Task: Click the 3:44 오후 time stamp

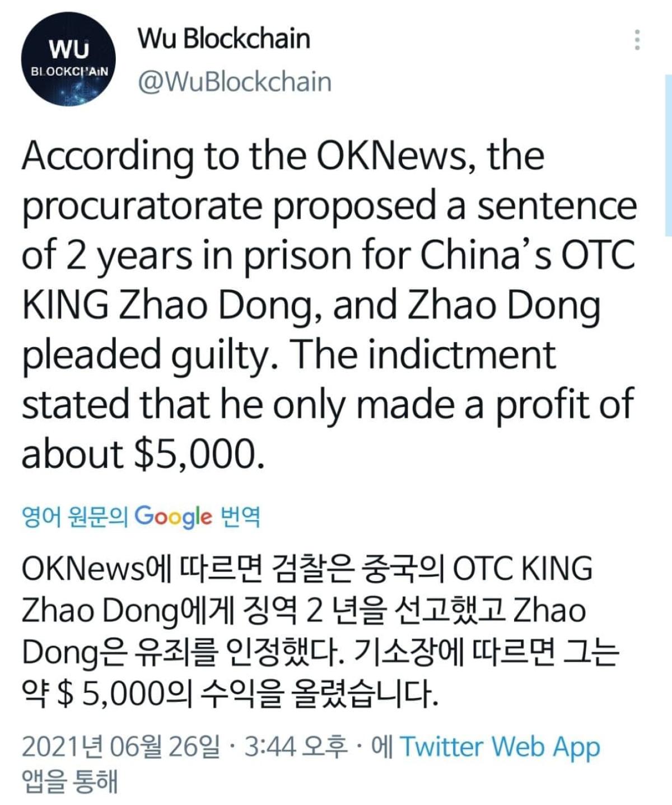Action: pyautogui.click(x=296, y=747)
